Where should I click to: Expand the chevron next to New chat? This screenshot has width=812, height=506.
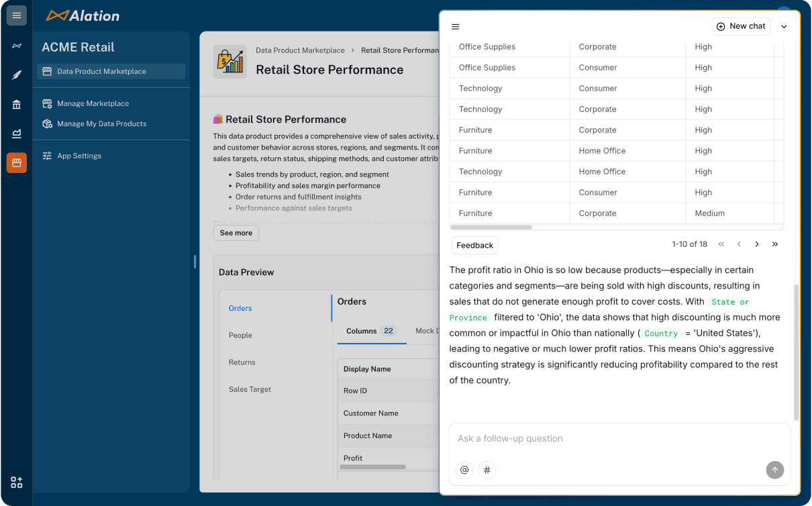coord(784,27)
